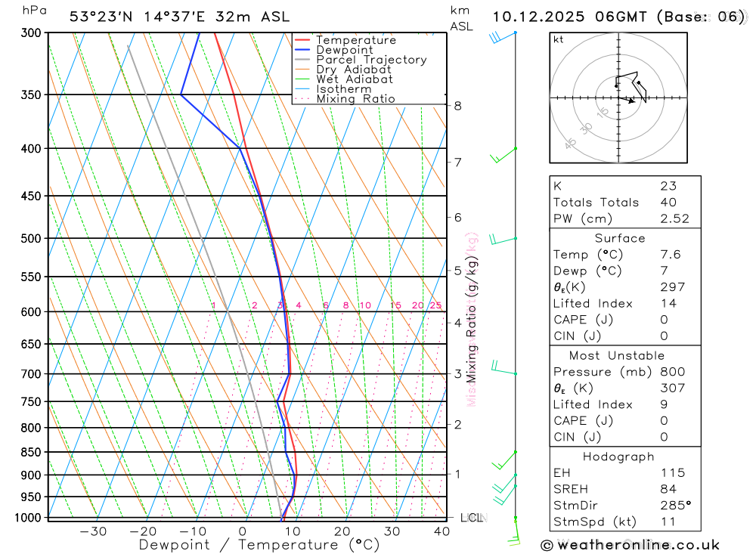Click the Mixing Ratio (g/kg) axis title
This screenshot has height=554, width=756.
click(471, 320)
